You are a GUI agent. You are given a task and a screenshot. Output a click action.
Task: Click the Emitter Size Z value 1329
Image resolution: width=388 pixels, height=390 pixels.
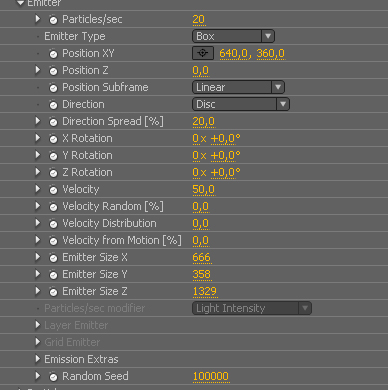[205, 291]
